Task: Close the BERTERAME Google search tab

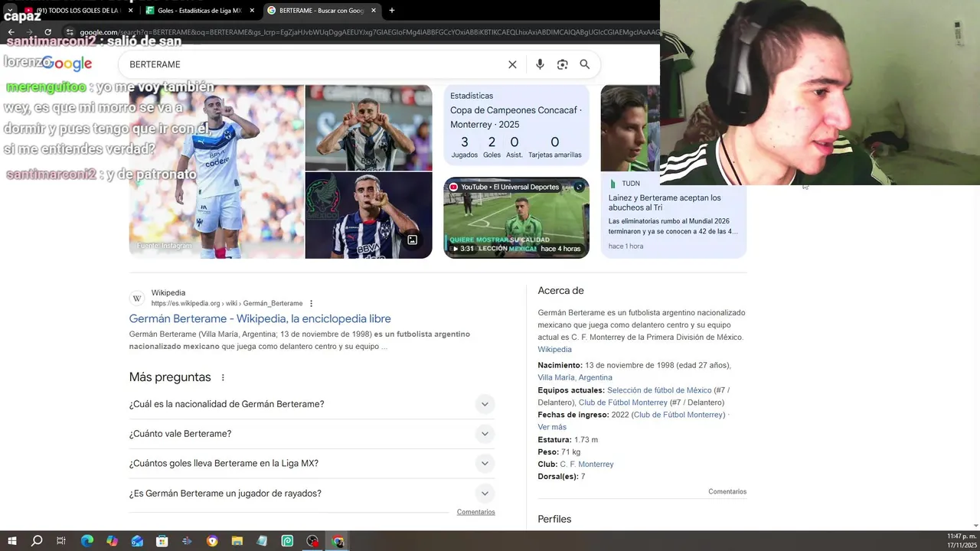Action: [374, 11]
